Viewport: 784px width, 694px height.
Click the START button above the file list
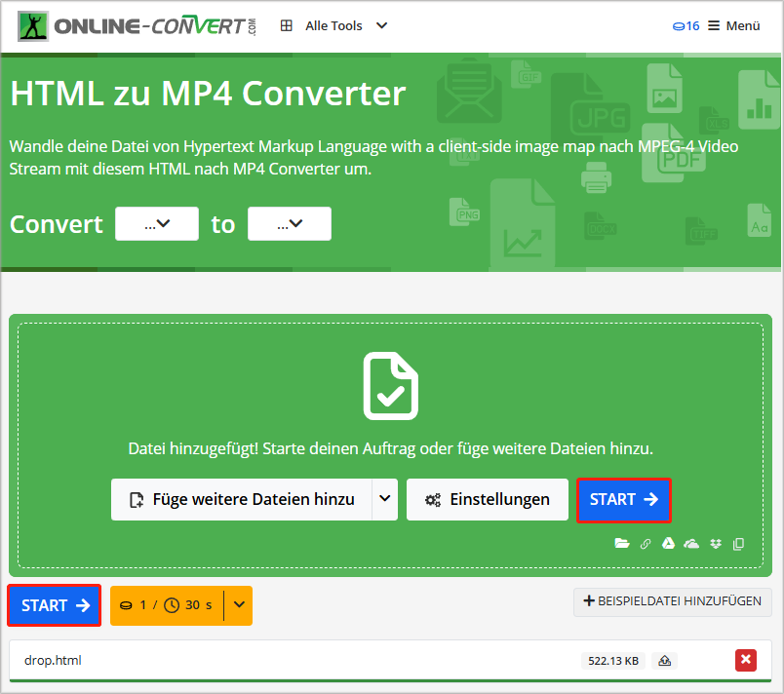pyautogui.click(x=55, y=605)
